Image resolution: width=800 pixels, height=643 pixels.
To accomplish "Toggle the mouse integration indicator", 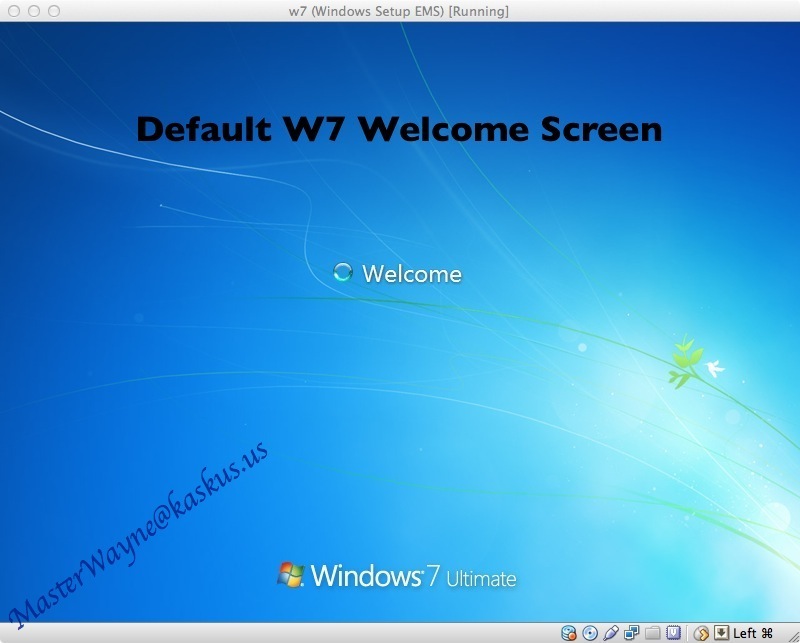I will pyautogui.click(x=701, y=633).
